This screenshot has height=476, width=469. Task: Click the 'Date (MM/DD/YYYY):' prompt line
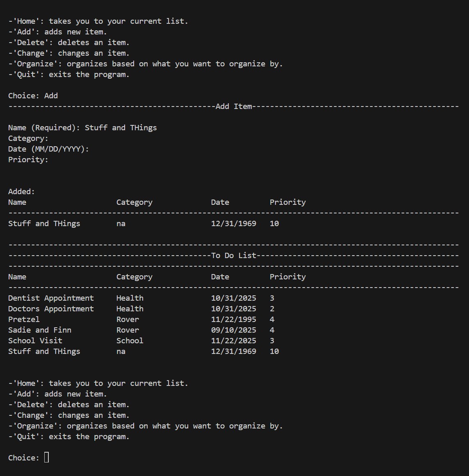[x=48, y=149]
